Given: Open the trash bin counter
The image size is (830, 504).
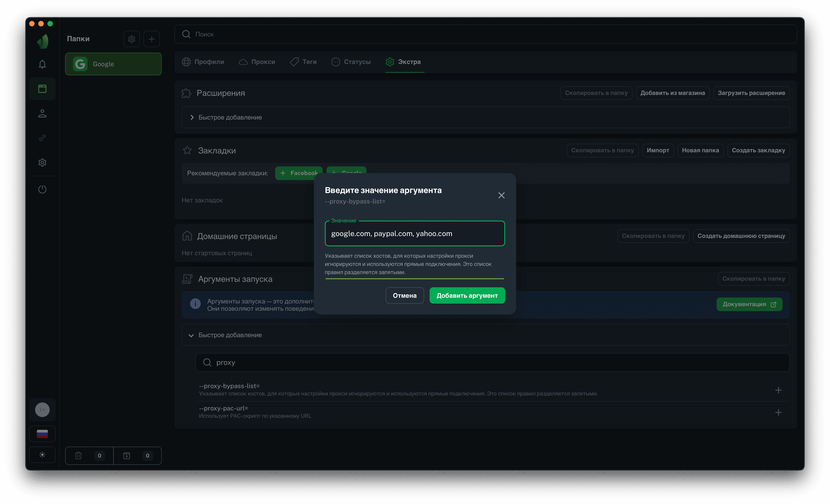Looking at the screenshot, I should pos(89,456).
